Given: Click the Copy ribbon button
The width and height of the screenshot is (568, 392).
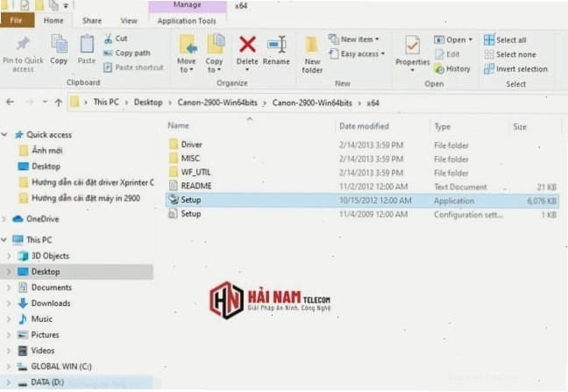Looking at the screenshot, I should coord(59,50).
